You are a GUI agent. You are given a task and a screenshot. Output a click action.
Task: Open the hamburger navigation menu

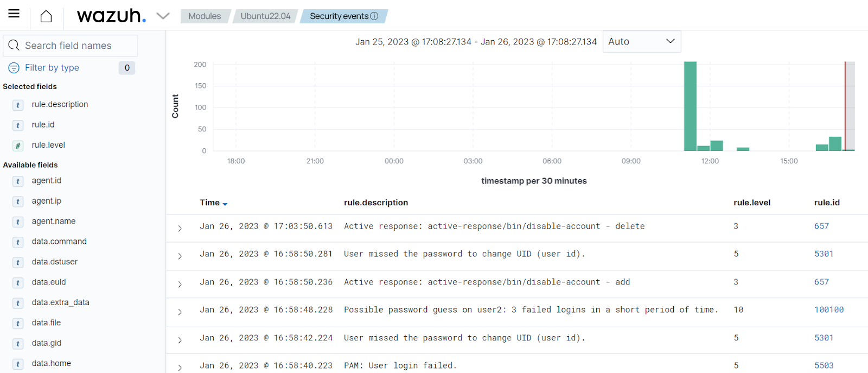click(x=14, y=14)
